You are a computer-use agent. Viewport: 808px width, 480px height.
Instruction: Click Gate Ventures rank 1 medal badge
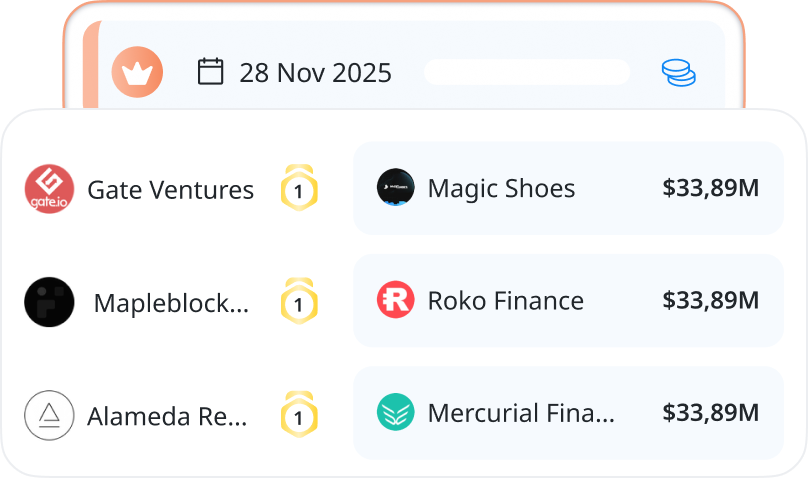coord(298,188)
